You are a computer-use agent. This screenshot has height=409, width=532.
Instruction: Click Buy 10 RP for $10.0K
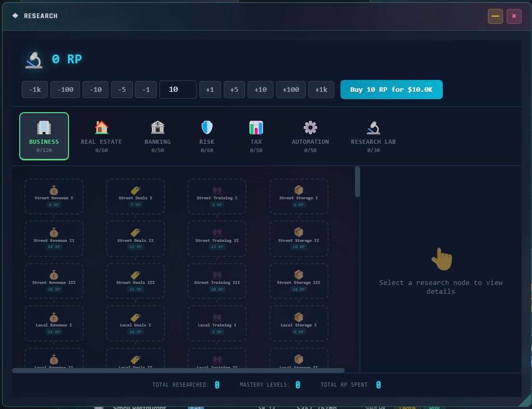[391, 90]
